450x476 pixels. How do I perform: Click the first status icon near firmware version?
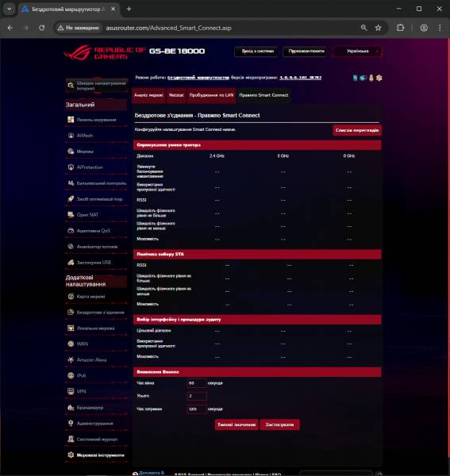(355, 78)
